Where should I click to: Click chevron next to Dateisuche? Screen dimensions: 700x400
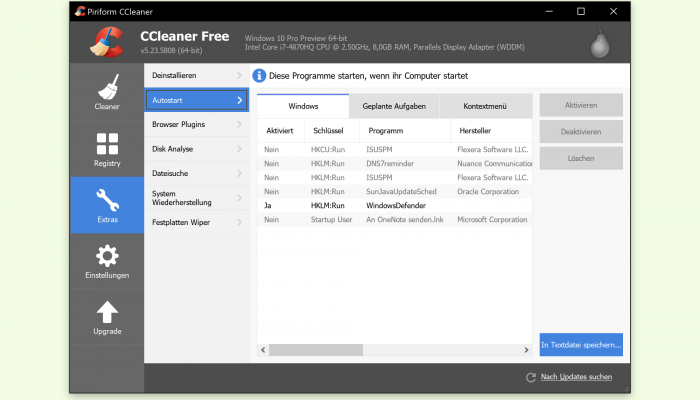point(239,173)
